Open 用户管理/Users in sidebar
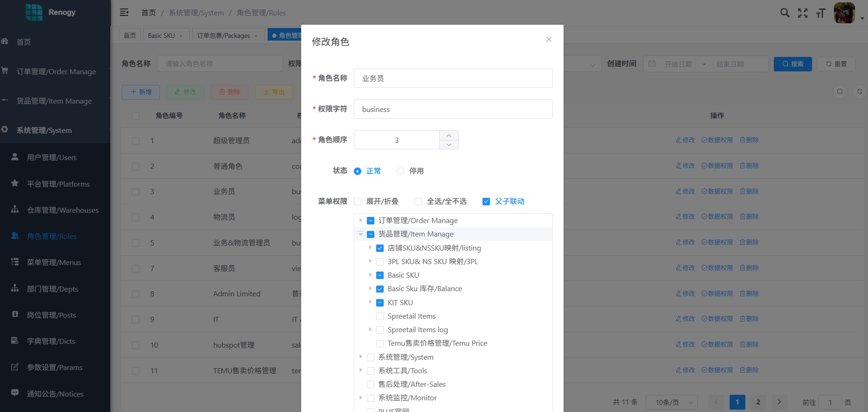Screen dimensions: 868x412 click(x=52, y=158)
